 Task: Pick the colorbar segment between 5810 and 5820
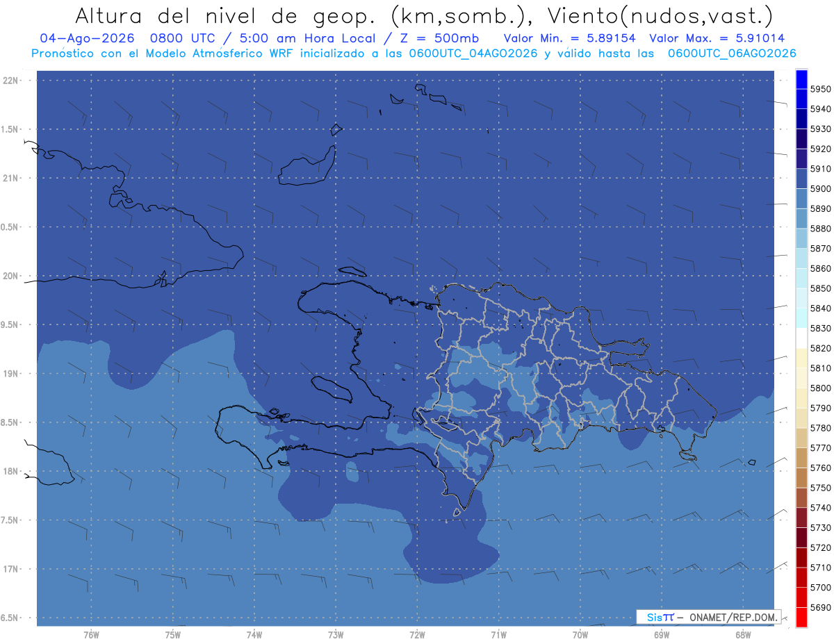pos(801,358)
